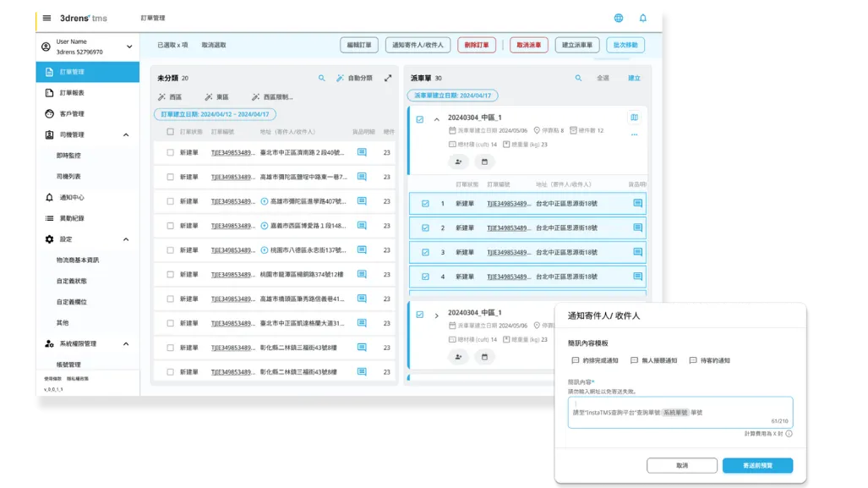
Task: Select 待客約通知 message template
Action: coord(710,360)
